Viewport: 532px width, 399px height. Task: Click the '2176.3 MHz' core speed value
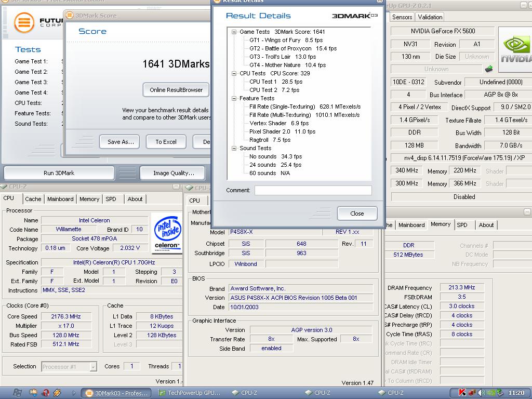coord(66,316)
